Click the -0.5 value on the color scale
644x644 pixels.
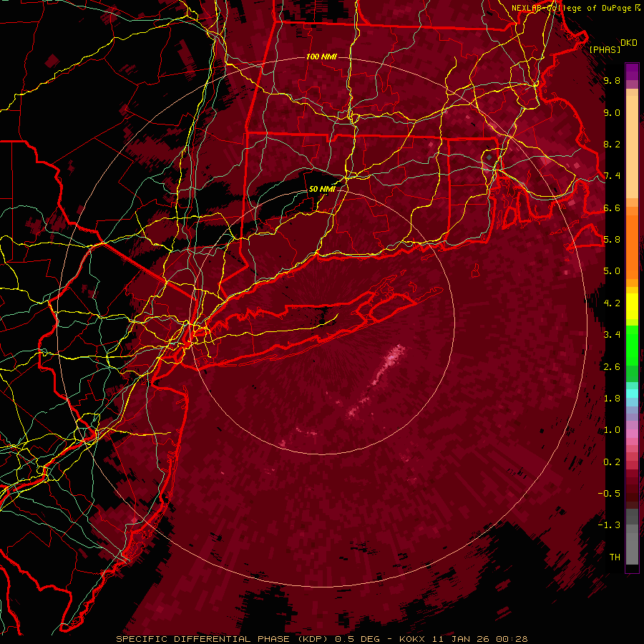[x=609, y=493]
